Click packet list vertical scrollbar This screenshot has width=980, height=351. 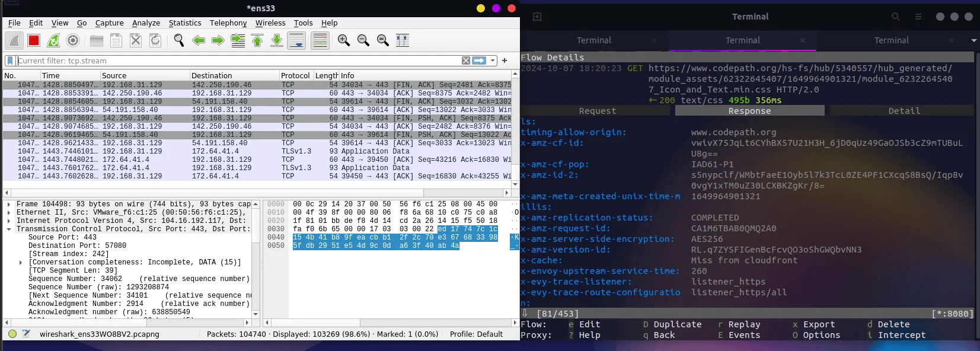tap(515, 129)
